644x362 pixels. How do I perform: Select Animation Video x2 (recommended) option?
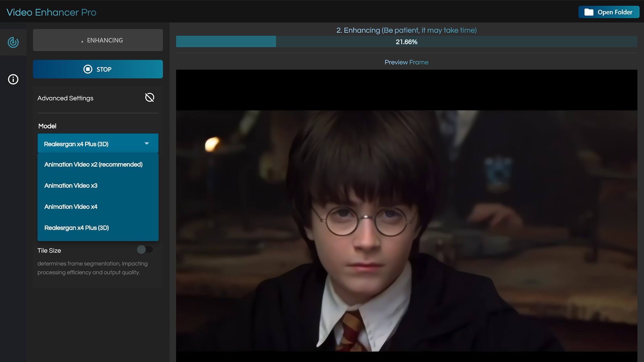[x=93, y=165]
